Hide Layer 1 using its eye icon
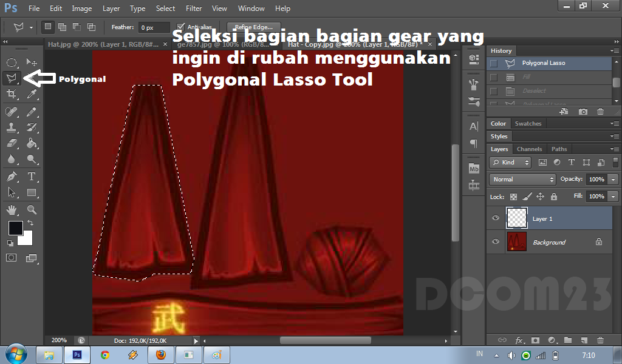Image resolution: width=622 pixels, height=364 pixels. click(496, 218)
